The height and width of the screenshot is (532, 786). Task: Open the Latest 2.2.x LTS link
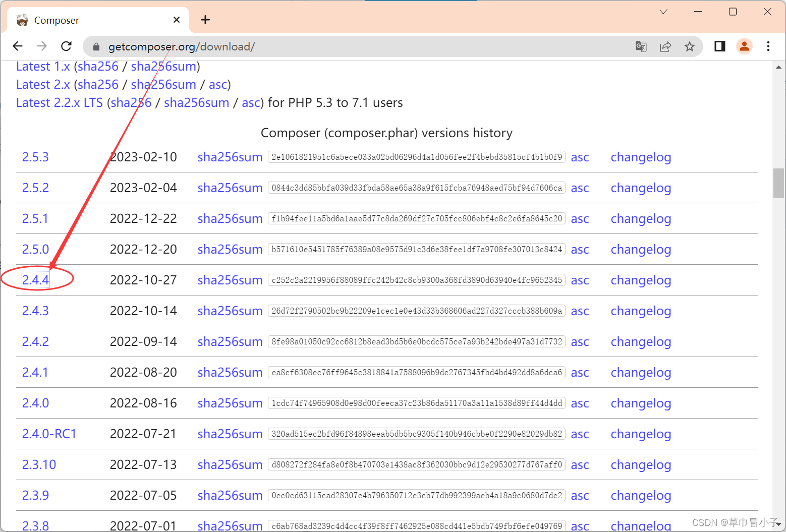60,103
